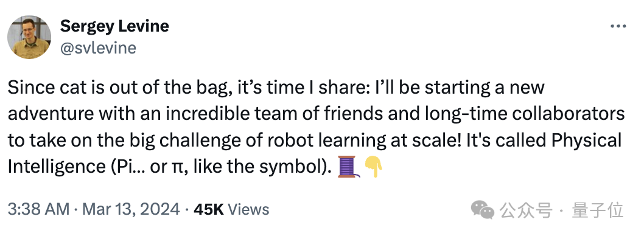
Task: Click the Views label beside 45K
Action: point(248,209)
